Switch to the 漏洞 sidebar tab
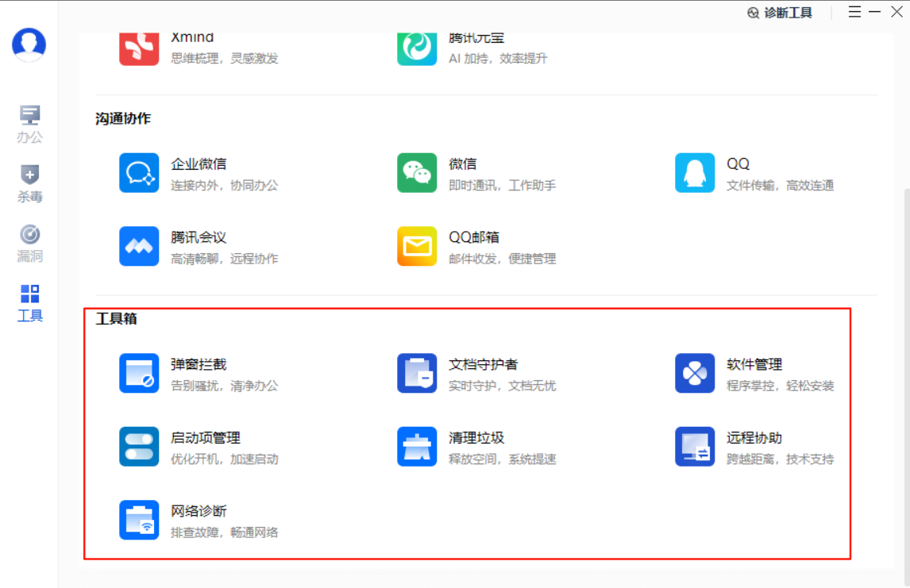 pyautogui.click(x=29, y=244)
